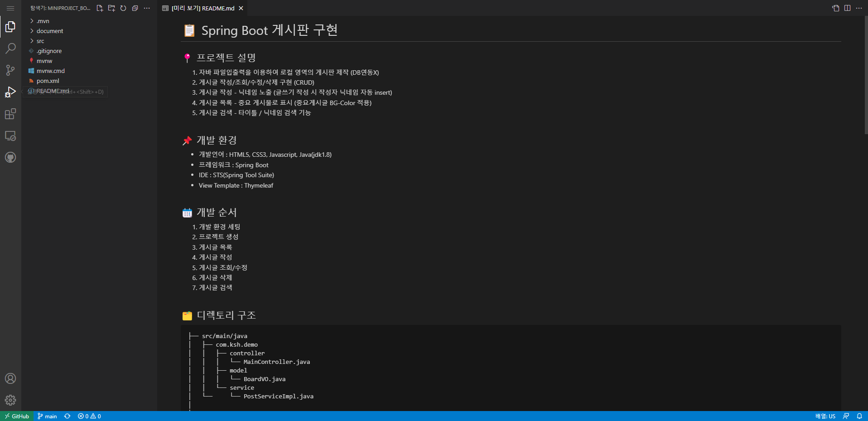Image resolution: width=868 pixels, height=421 pixels.
Task: Open the Extensions view
Action: 10,114
